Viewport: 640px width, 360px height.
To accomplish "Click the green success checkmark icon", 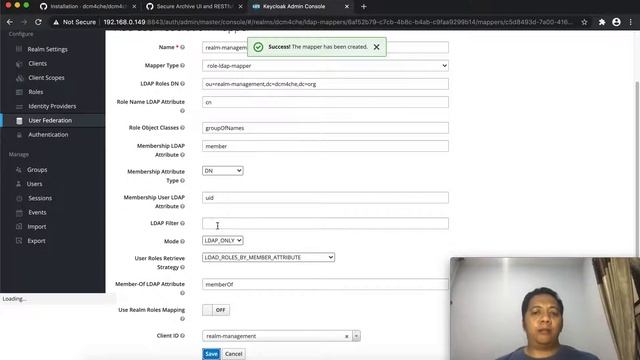I will [258, 47].
